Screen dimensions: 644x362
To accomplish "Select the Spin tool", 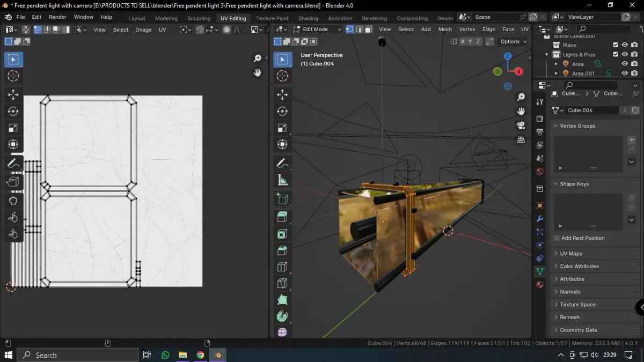I will tap(283, 316).
